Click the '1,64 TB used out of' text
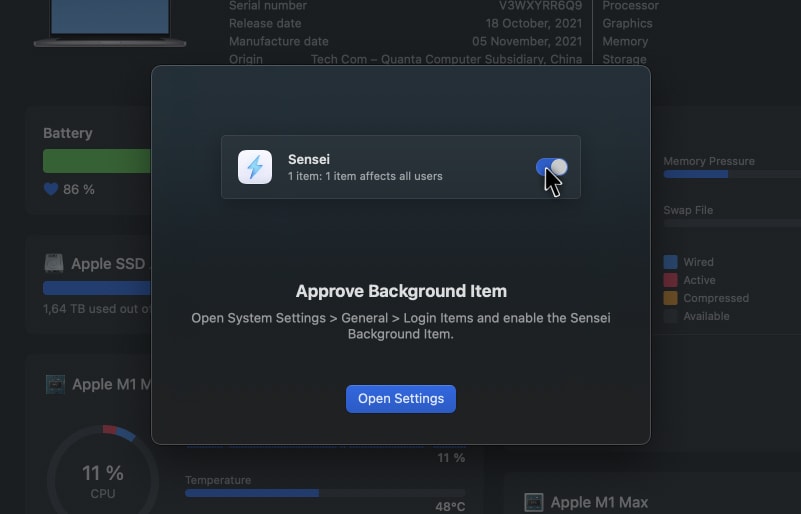801x514 pixels. (97, 309)
